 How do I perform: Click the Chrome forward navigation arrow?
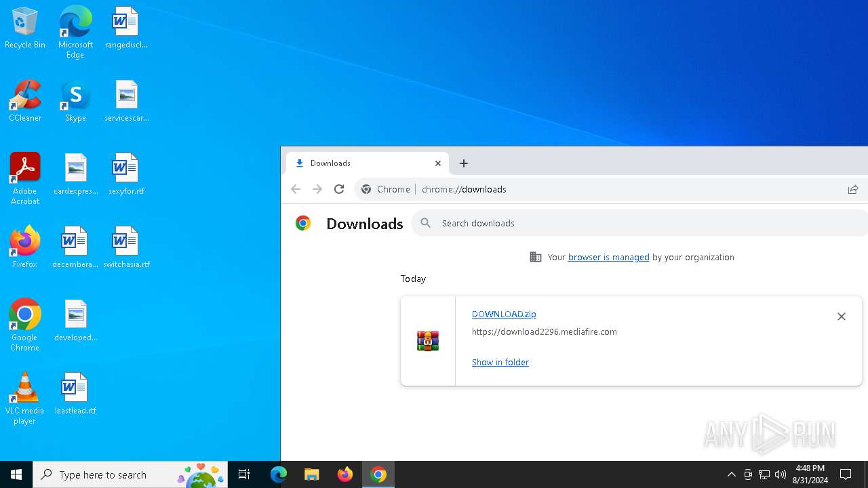point(317,189)
